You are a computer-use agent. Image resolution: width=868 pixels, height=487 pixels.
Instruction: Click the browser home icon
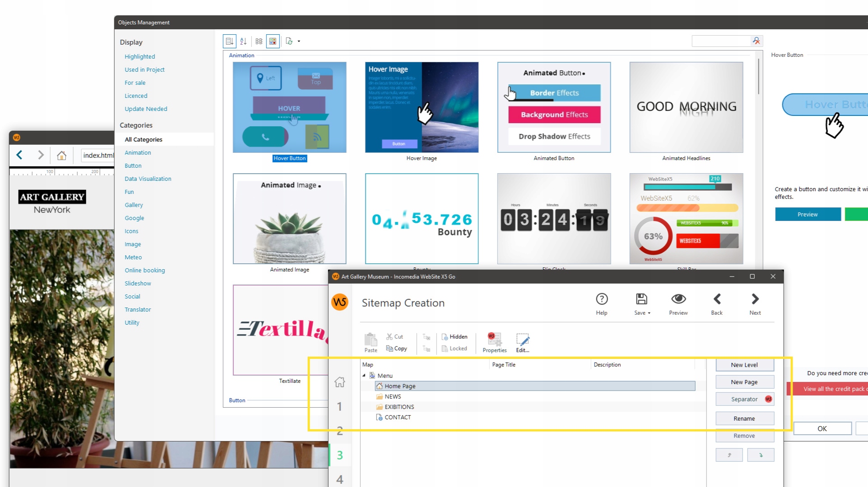(62, 156)
